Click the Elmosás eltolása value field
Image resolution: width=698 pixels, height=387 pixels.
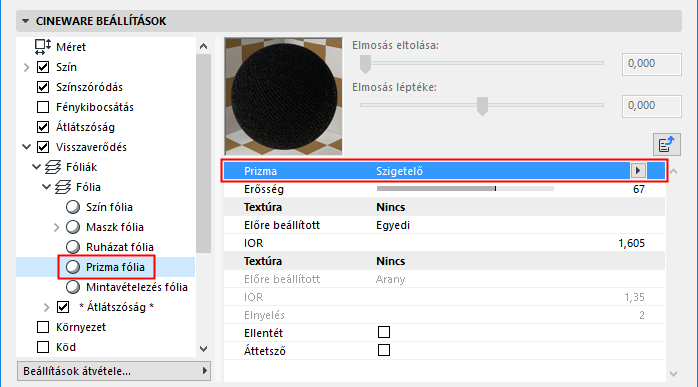click(652, 64)
